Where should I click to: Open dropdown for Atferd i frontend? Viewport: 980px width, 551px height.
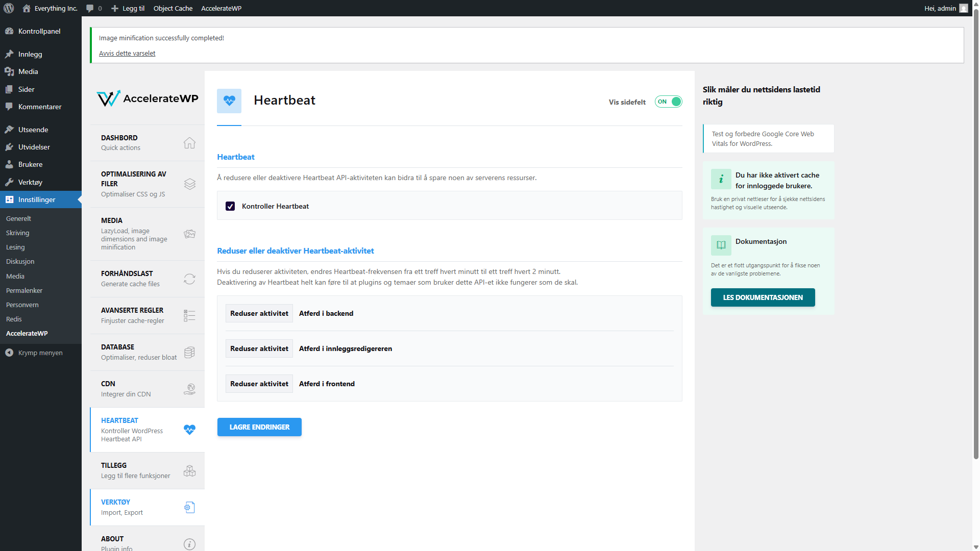(259, 384)
